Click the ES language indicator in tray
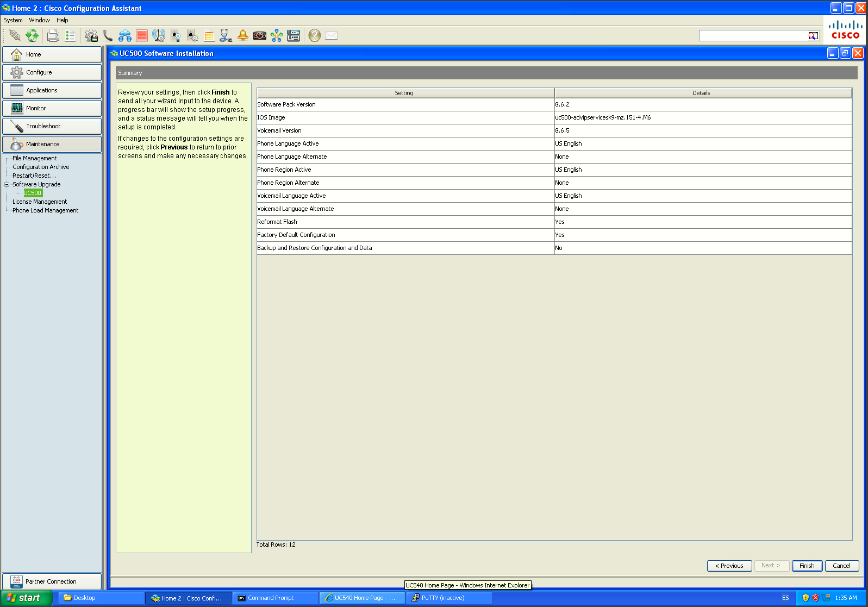The image size is (868, 607). (x=785, y=598)
